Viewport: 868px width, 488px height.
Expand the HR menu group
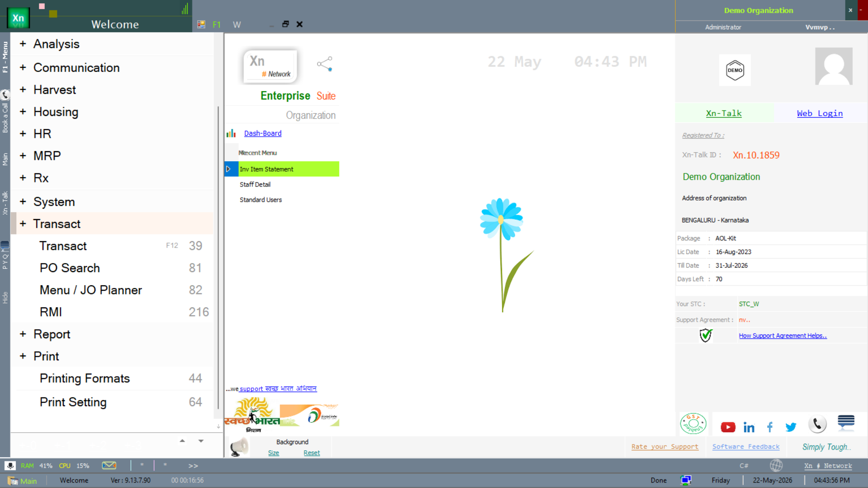tap(23, 134)
